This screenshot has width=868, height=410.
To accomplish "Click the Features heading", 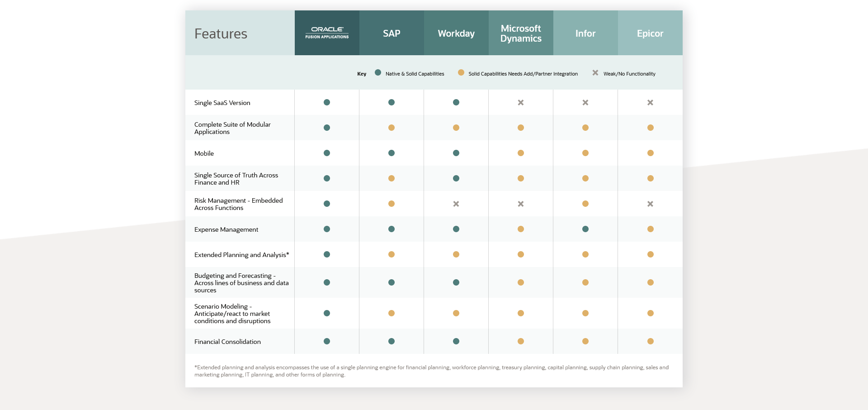I will [221, 33].
